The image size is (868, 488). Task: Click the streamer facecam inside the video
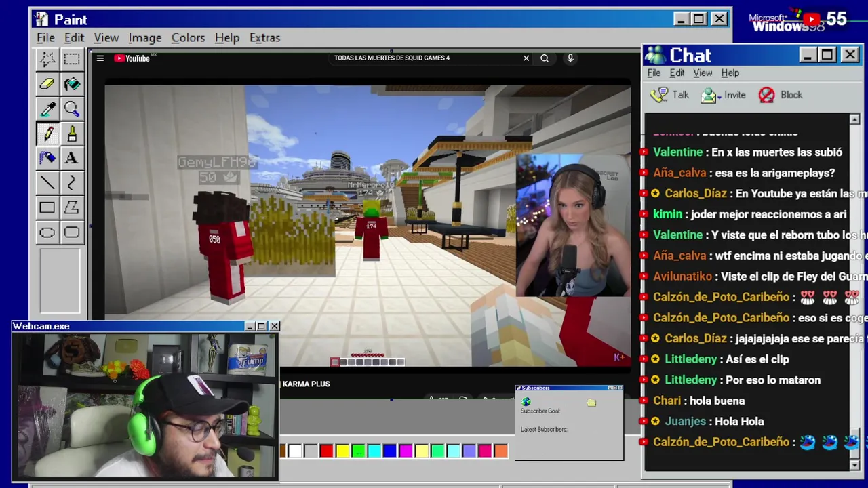click(x=573, y=226)
